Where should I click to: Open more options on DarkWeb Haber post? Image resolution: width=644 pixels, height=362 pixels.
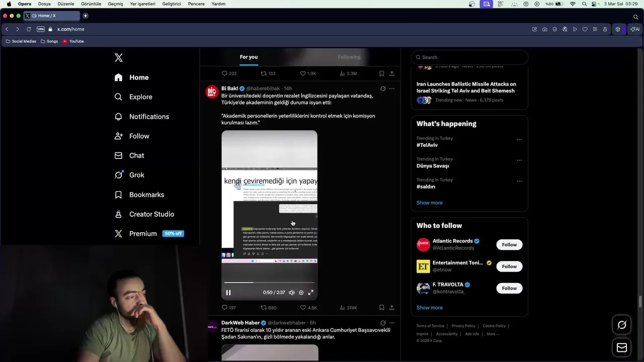click(392, 323)
